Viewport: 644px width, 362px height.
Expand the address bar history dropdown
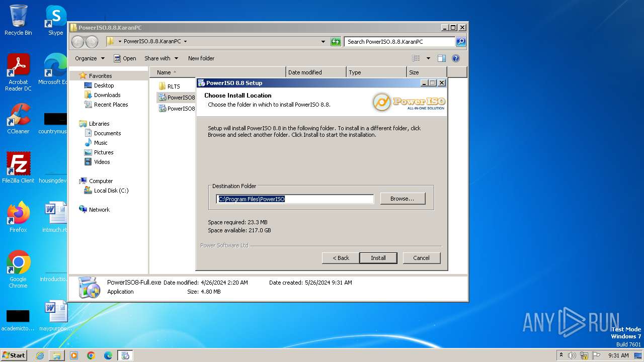(x=323, y=42)
